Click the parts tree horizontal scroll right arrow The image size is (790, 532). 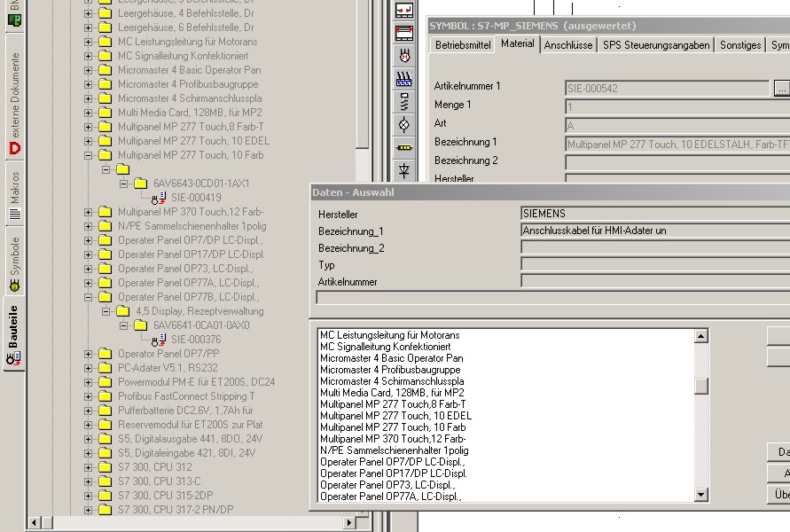(349, 522)
